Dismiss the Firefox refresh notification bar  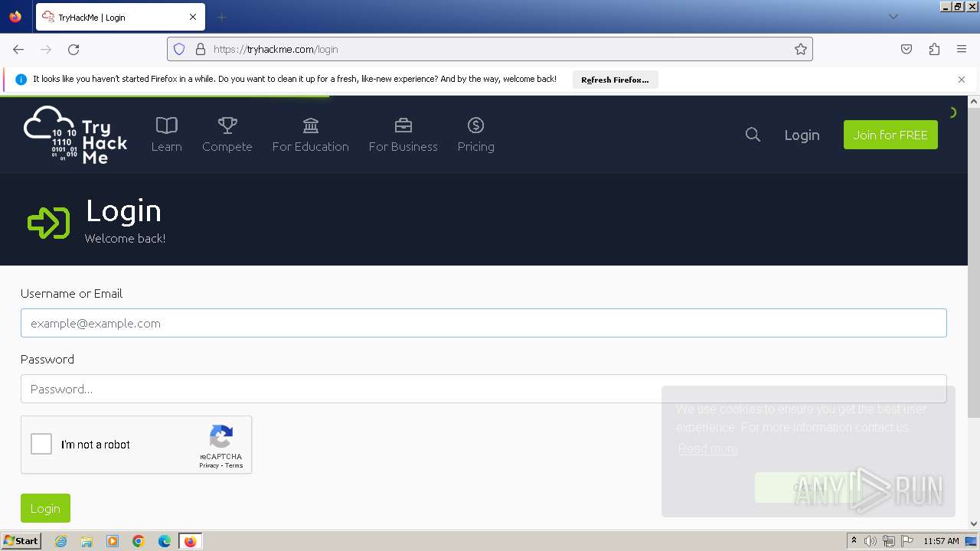[x=962, y=80]
